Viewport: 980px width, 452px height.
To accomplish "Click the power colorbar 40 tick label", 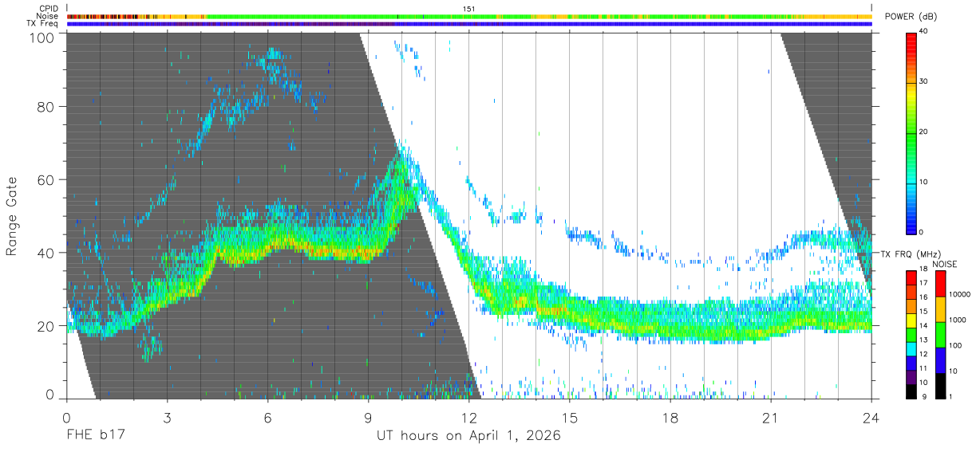I will pyautogui.click(x=924, y=31).
